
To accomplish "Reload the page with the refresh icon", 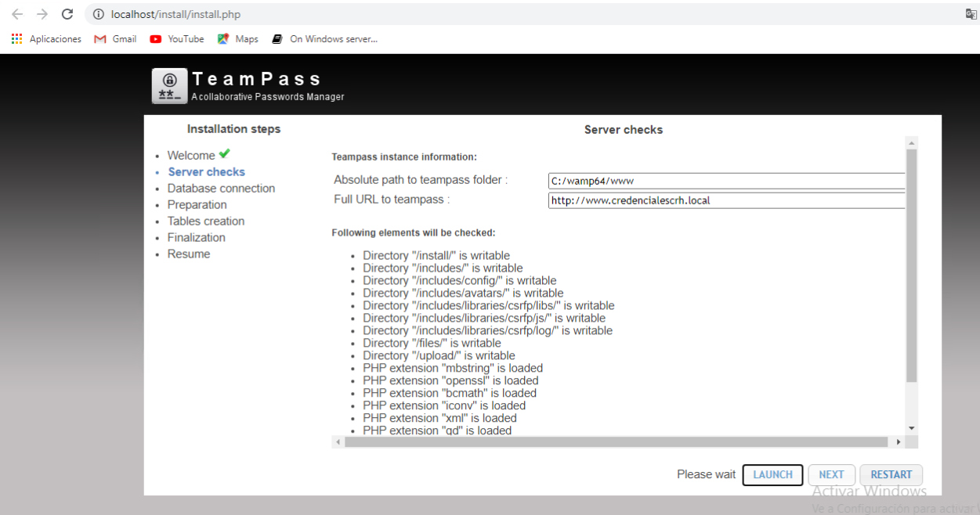I will tap(67, 13).
